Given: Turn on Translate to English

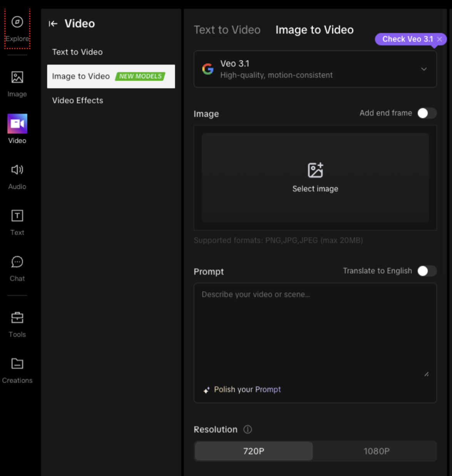Looking at the screenshot, I should pyautogui.click(x=427, y=271).
